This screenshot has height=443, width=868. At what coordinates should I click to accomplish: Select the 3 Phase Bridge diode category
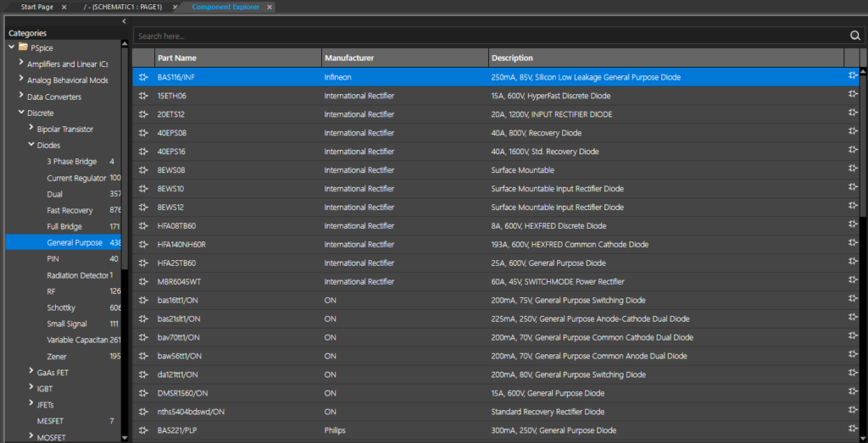point(72,162)
